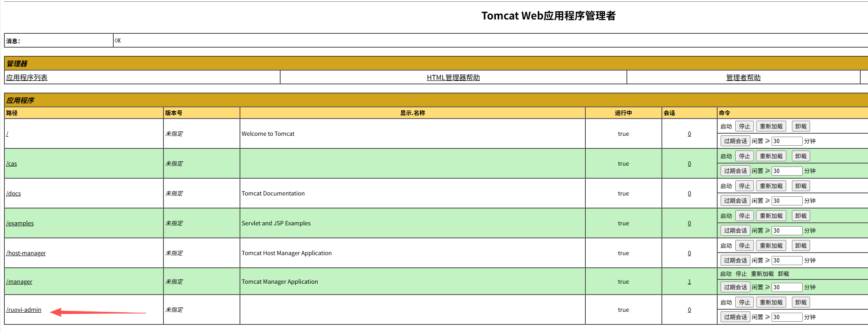Select 'Tomcat Manager Application' text
Image resolution: width=868 pixels, height=333 pixels.
(280, 282)
